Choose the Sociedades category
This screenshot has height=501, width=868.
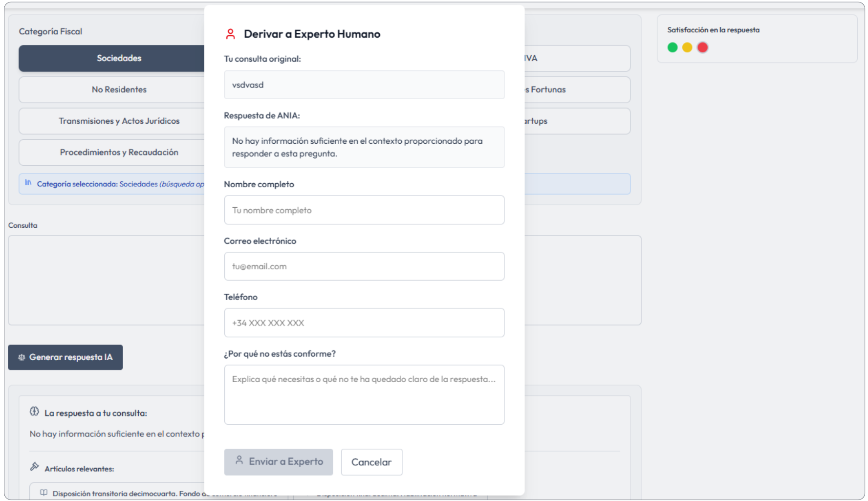119,58
